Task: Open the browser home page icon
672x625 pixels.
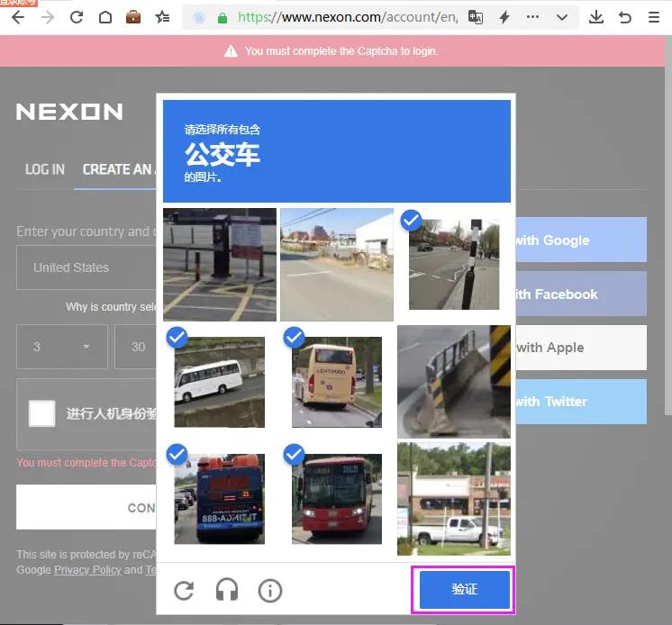Action: [105, 17]
